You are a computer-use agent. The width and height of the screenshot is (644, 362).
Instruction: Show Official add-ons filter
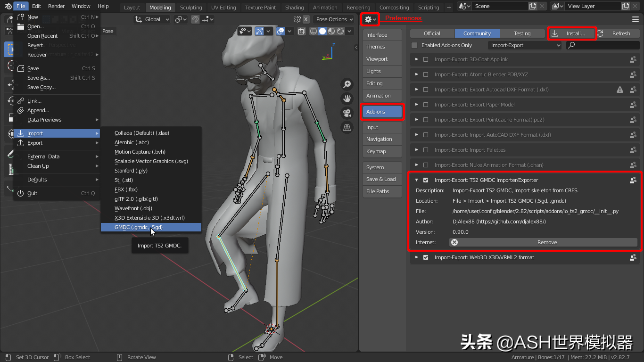tap(432, 33)
